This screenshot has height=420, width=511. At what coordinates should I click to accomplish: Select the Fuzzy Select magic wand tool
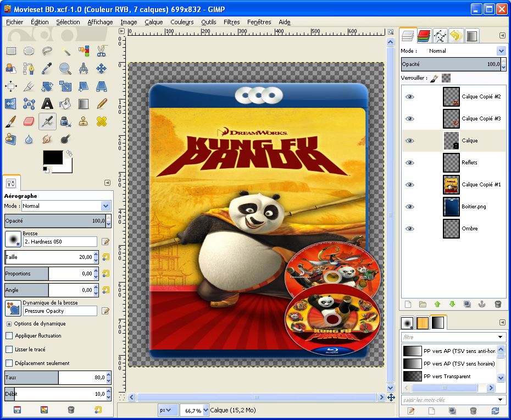pyautogui.click(x=65, y=51)
